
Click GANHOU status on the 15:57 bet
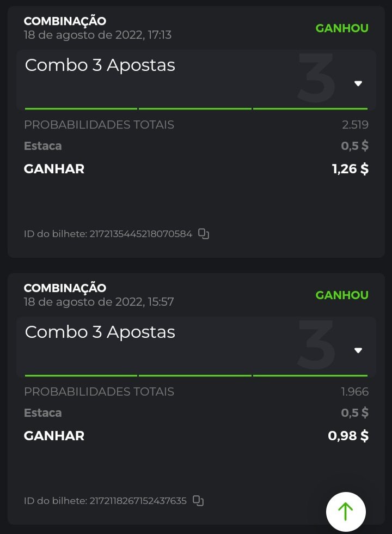point(342,295)
